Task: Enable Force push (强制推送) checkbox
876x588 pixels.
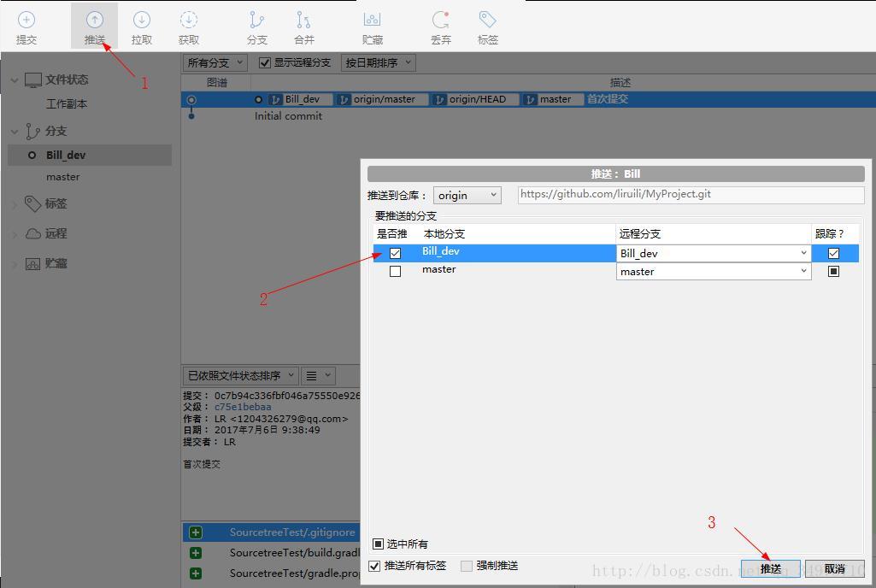Action: click(467, 566)
